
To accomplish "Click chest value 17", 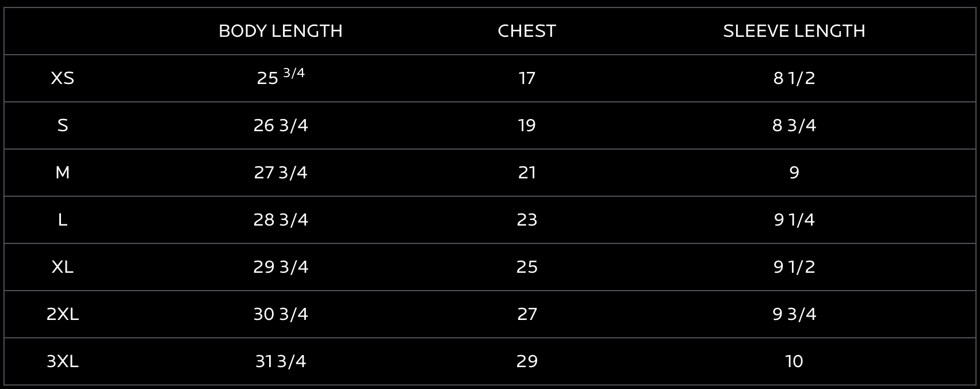I will click(527, 78).
